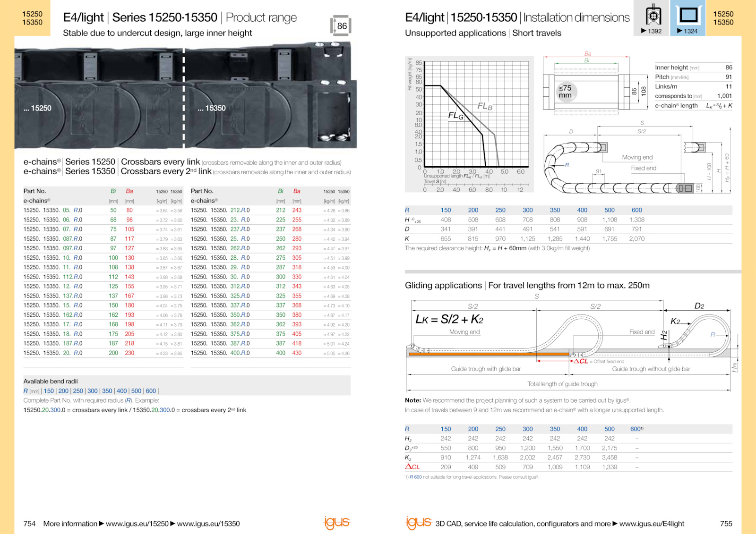Select bend radius 500 in available bend radii
The width and height of the screenshot is (756, 534).
pyautogui.click(x=137, y=391)
